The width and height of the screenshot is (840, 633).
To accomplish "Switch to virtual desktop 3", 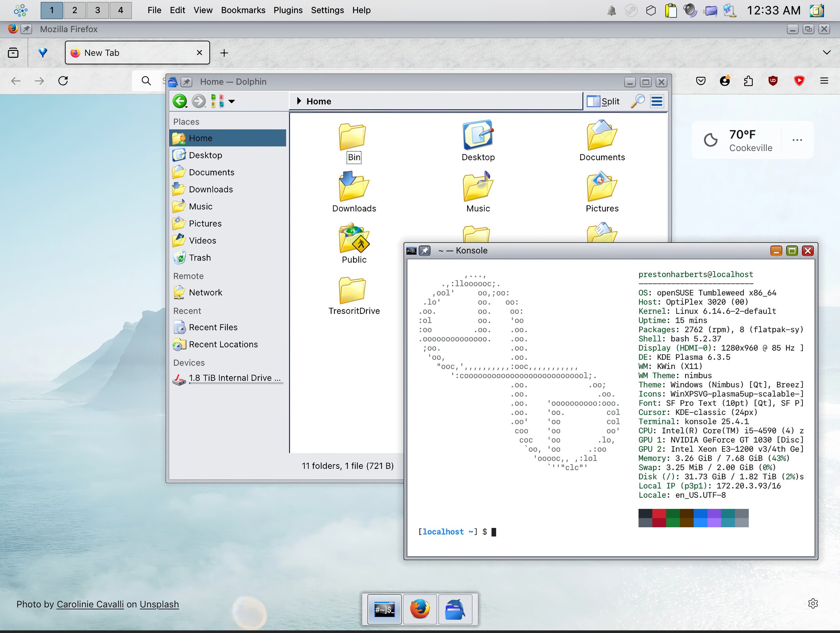I will 97,10.
